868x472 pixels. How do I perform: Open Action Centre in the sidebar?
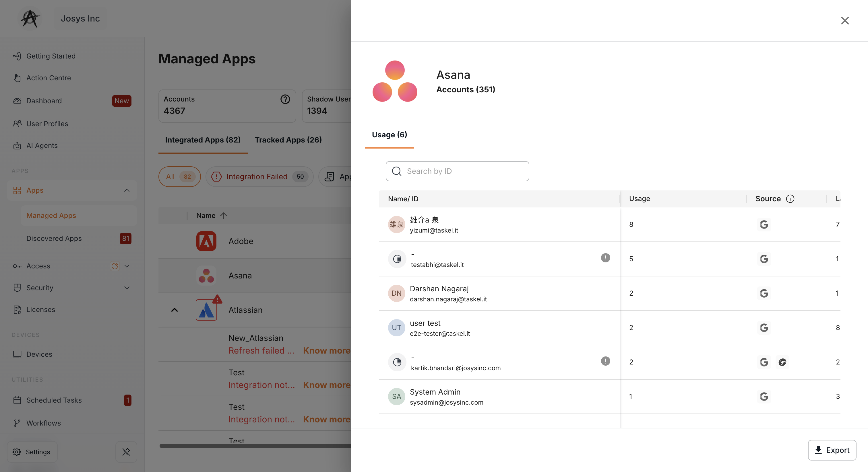click(x=49, y=78)
